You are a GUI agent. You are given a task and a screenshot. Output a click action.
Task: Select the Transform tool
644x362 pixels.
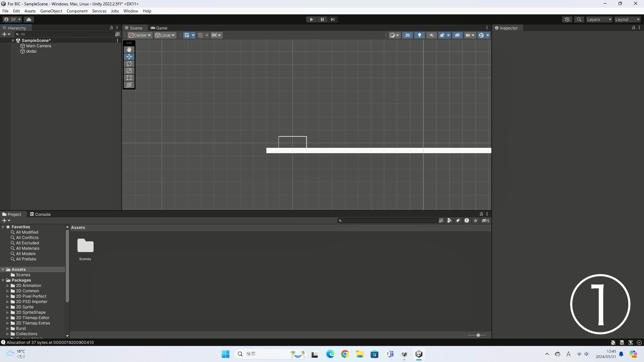(129, 85)
